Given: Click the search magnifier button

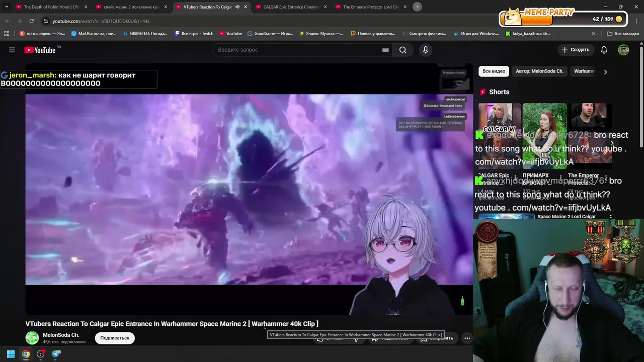Looking at the screenshot, I should click(403, 50).
